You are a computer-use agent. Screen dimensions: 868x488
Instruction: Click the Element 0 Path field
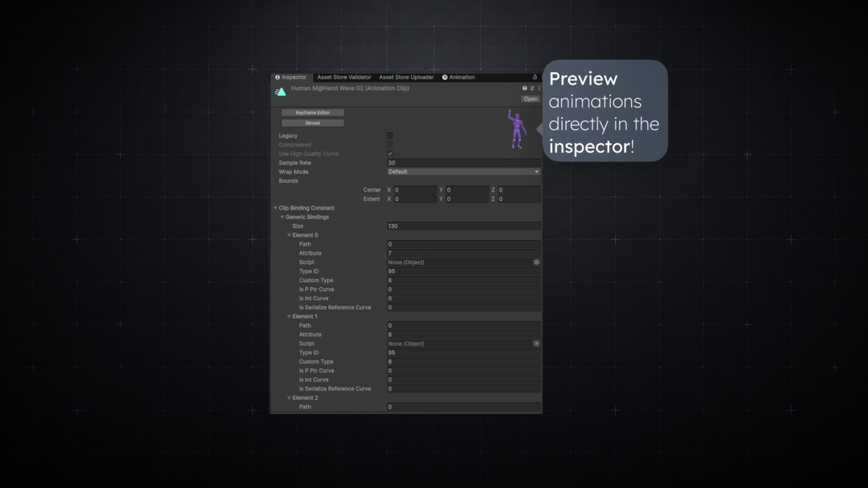click(x=464, y=244)
